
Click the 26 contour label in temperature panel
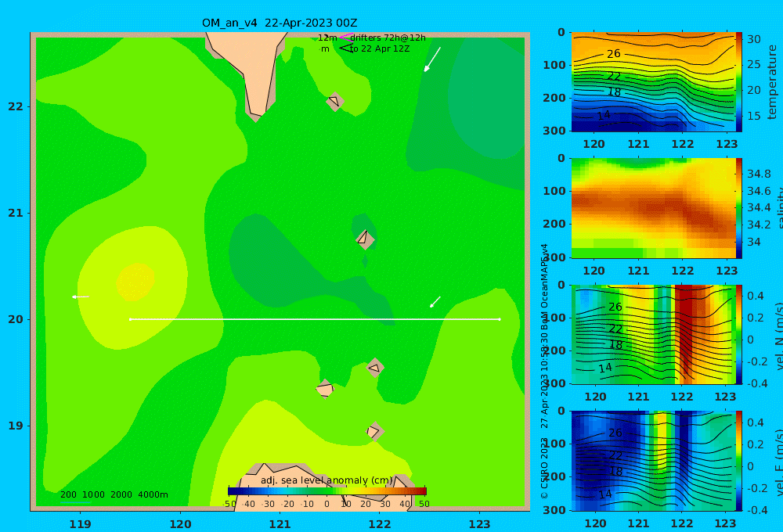pos(613,53)
